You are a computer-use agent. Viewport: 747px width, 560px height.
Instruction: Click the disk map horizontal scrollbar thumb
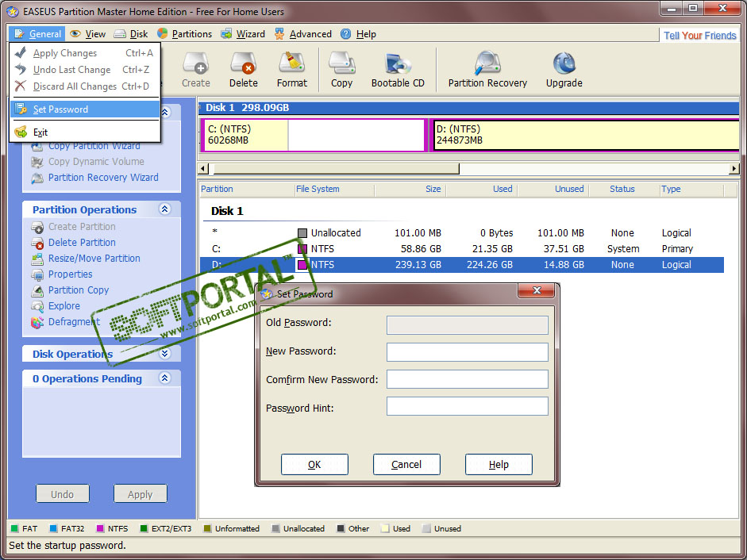click(336, 169)
